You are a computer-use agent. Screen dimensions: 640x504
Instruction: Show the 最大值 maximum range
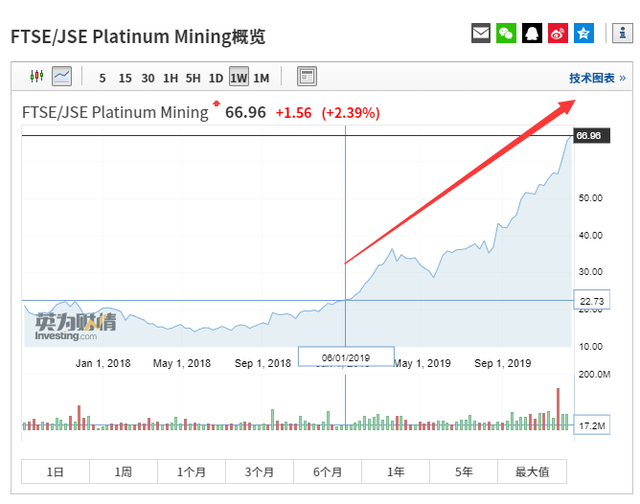click(532, 472)
